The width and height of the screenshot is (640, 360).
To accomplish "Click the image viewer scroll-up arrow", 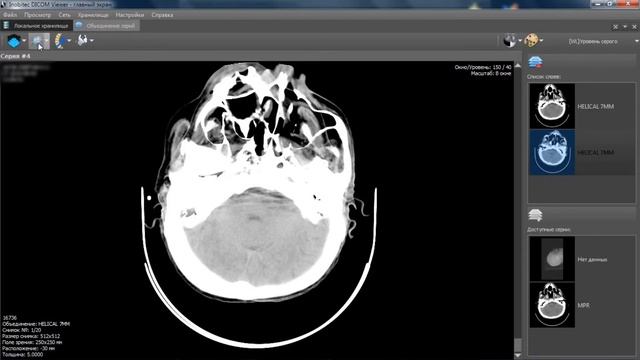I will 518,65.
